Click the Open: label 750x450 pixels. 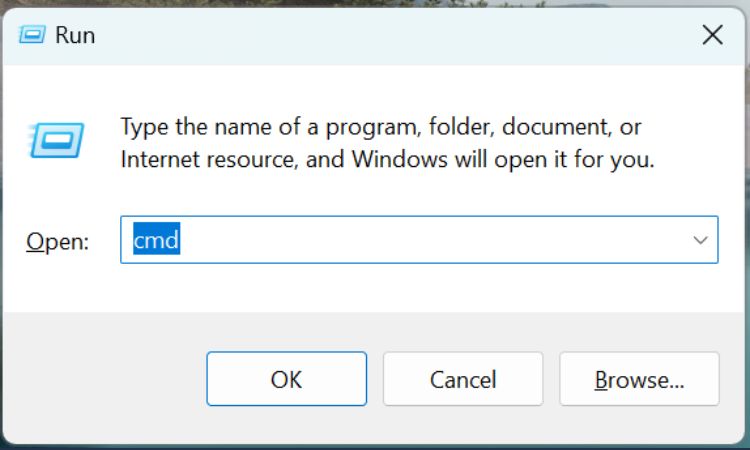[x=57, y=241]
